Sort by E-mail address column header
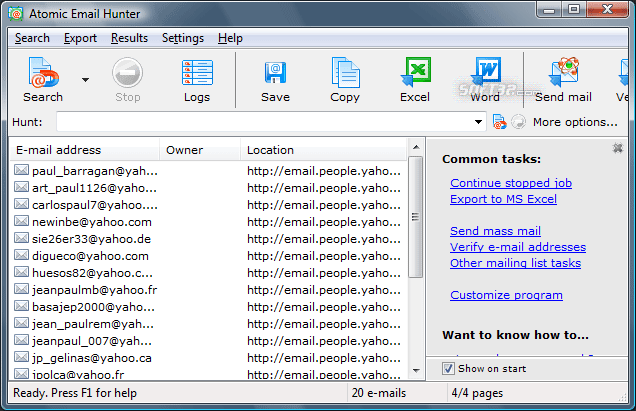The image size is (636, 411). 84,150
